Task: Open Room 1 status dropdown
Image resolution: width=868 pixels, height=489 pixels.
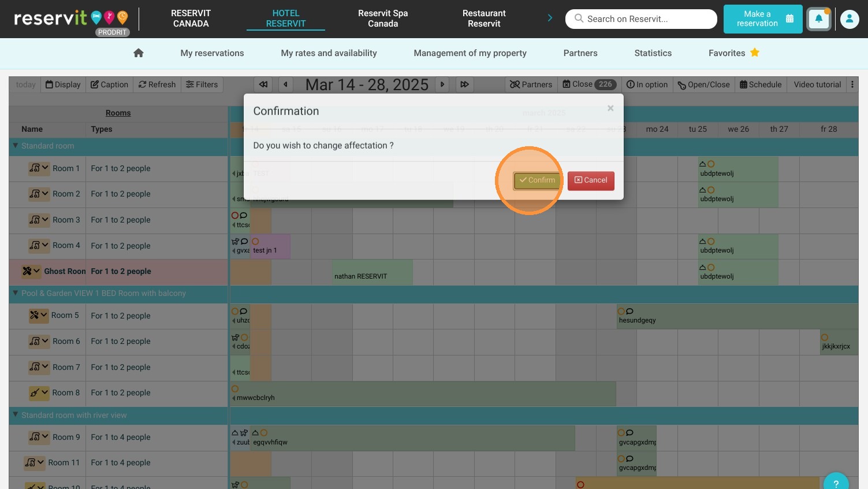Action: (x=39, y=168)
